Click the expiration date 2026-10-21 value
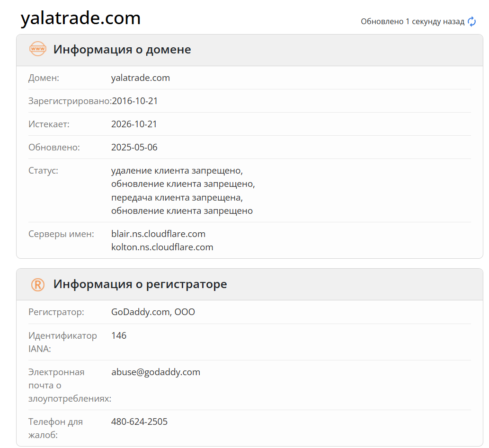Viewport: 489px width, 448px height. pos(134,124)
